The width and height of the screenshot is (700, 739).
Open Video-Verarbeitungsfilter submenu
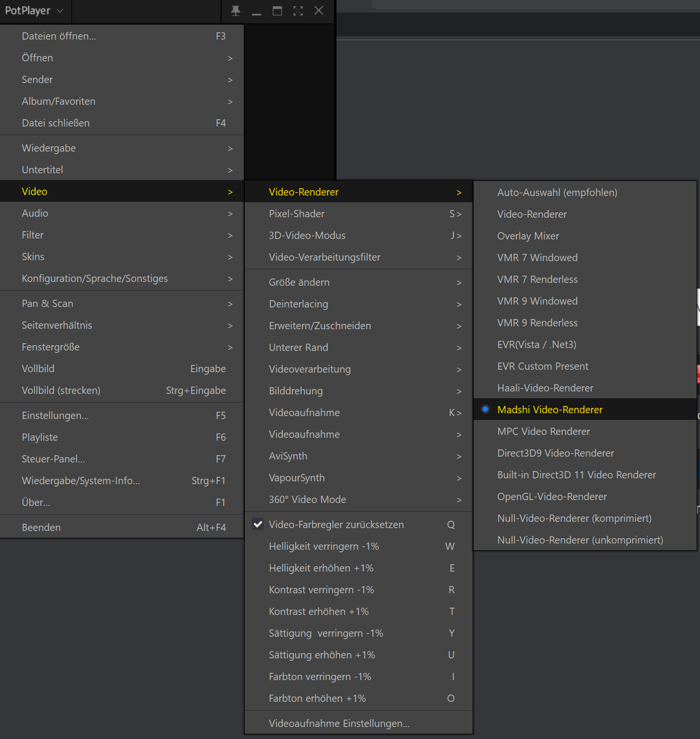[359, 257]
